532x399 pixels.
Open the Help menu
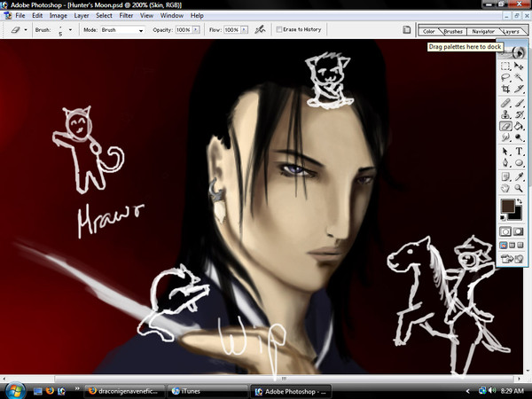[x=197, y=16]
